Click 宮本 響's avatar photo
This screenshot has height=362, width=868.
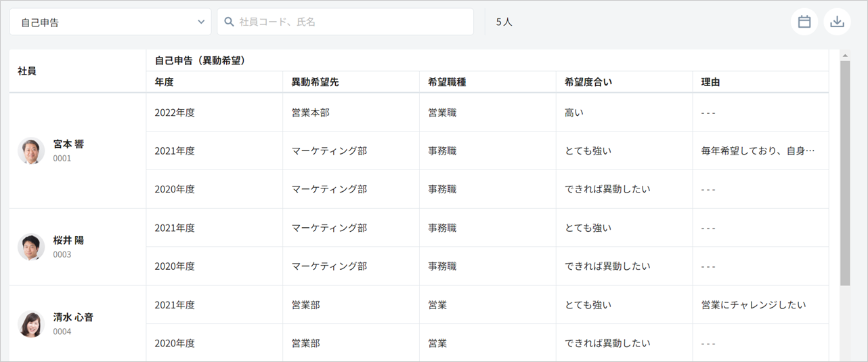(x=31, y=150)
